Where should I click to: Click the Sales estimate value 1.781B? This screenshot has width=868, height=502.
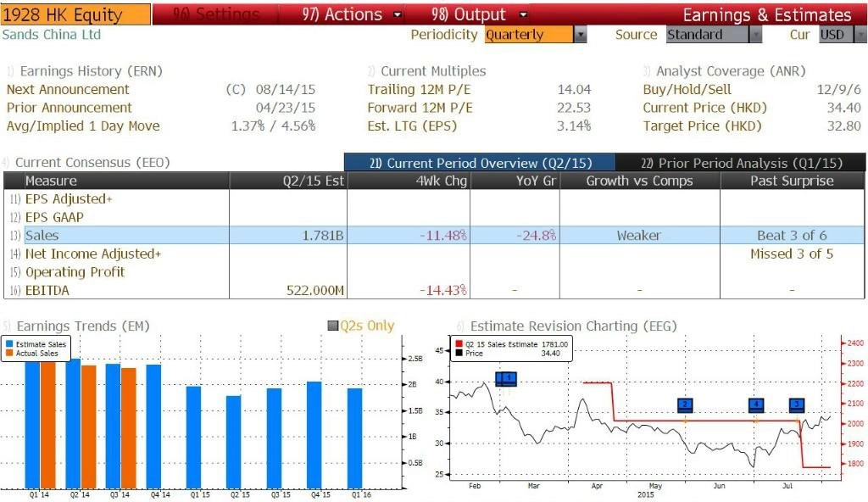click(323, 236)
